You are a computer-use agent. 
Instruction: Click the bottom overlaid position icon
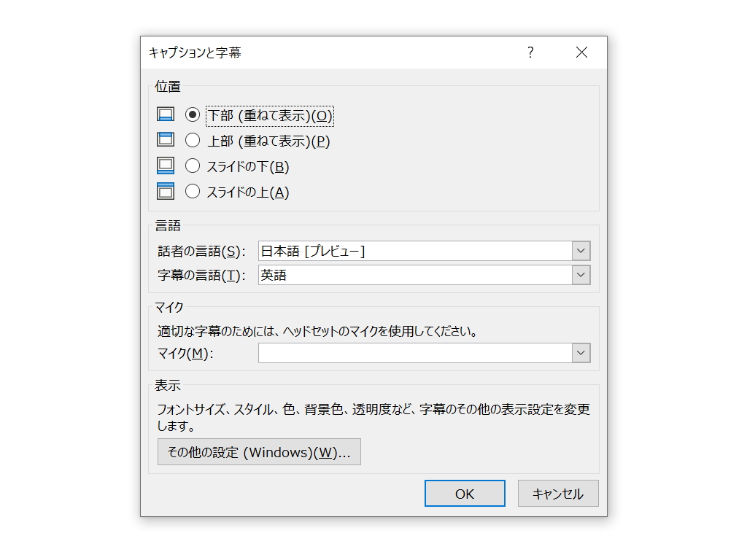[x=166, y=114]
